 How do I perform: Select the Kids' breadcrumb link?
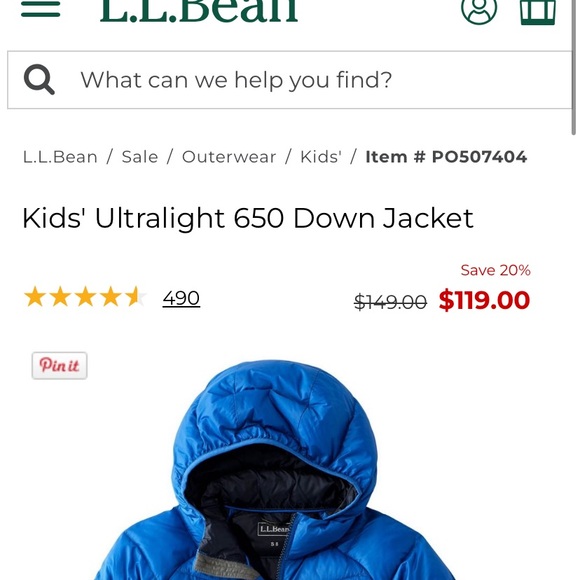pos(321,156)
